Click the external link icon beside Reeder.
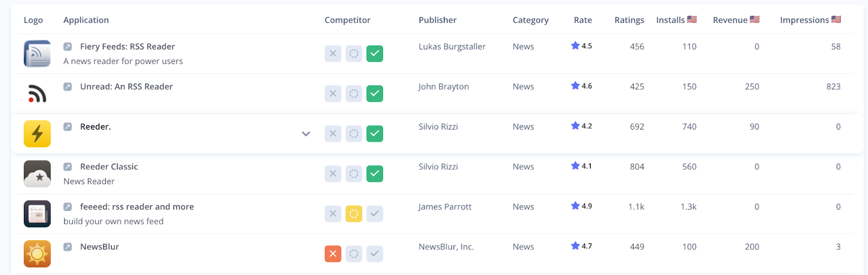The image size is (868, 275). (68, 127)
